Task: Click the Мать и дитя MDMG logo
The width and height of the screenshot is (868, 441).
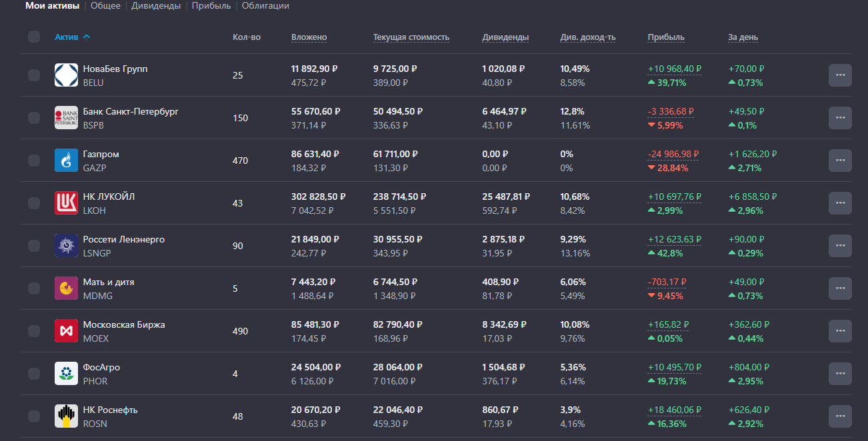Action: (x=67, y=288)
